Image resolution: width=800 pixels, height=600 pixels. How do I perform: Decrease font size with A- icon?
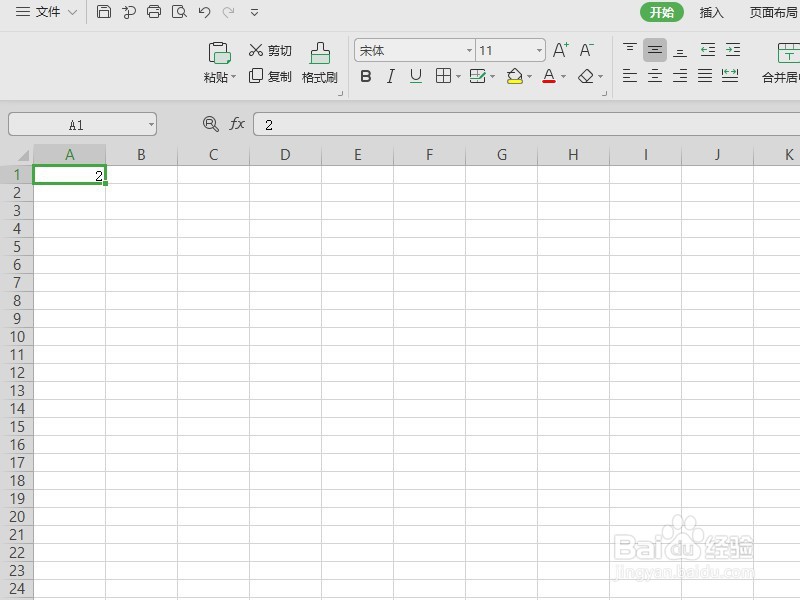[x=586, y=50]
